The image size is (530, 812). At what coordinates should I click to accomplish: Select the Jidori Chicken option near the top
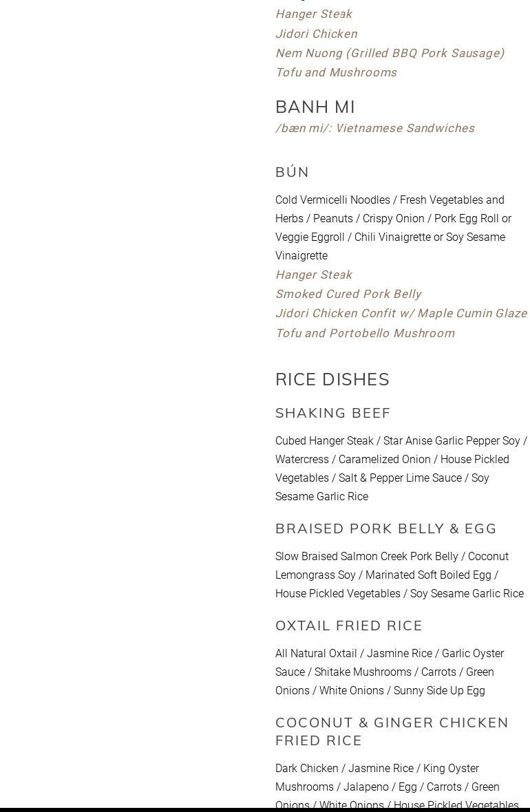(316, 34)
